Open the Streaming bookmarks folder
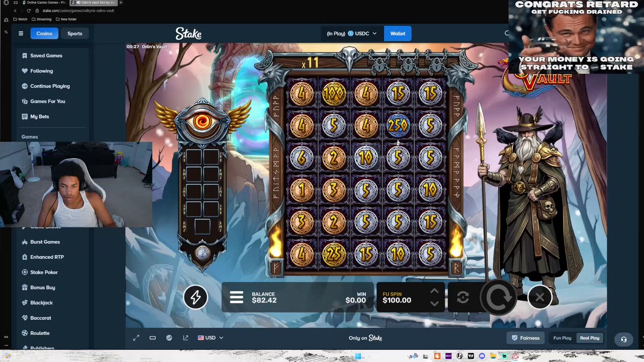Image resolution: width=644 pixels, height=362 pixels. click(x=41, y=19)
